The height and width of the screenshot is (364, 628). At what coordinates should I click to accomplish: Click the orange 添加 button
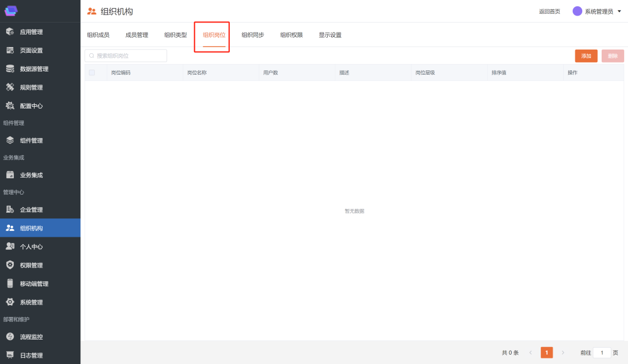[x=586, y=56]
